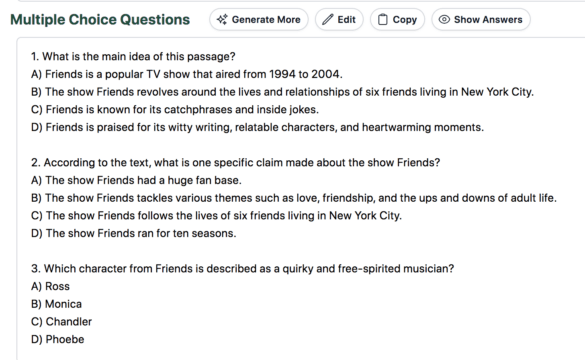Click the Generate More button label
Screen dimensions: 585x360
click(x=266, y=19)
